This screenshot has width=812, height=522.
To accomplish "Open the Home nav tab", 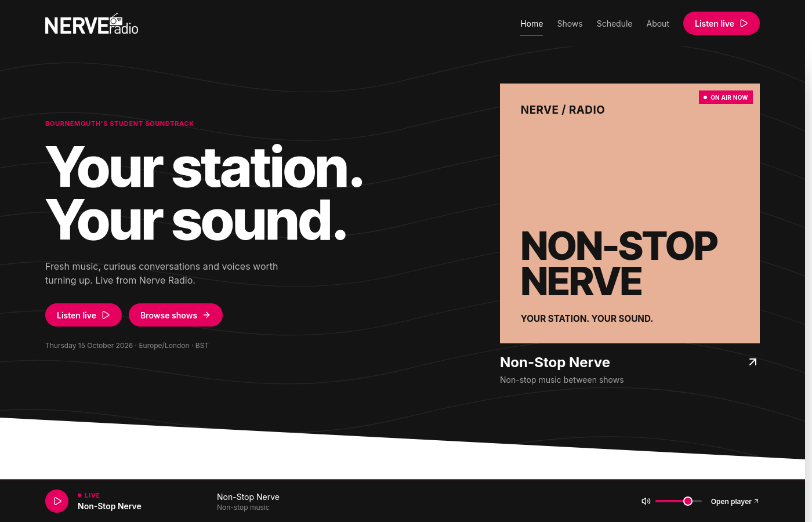I will pyautogui.click(x=531, y=24).
